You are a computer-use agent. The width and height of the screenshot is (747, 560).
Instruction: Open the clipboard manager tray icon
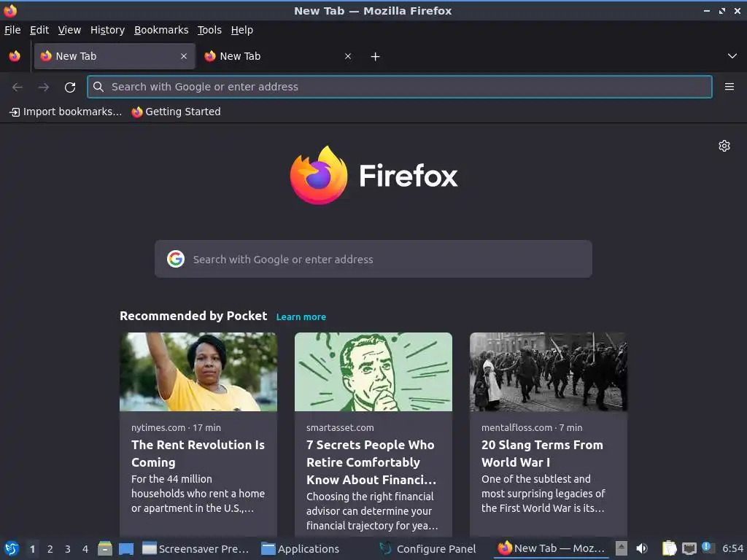(670, 548)
